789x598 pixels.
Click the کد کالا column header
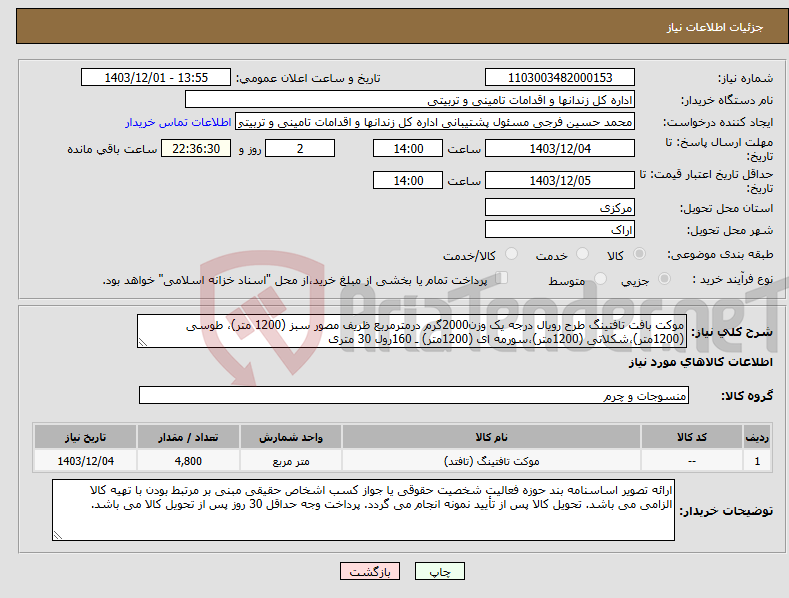[x=692, y=437]
